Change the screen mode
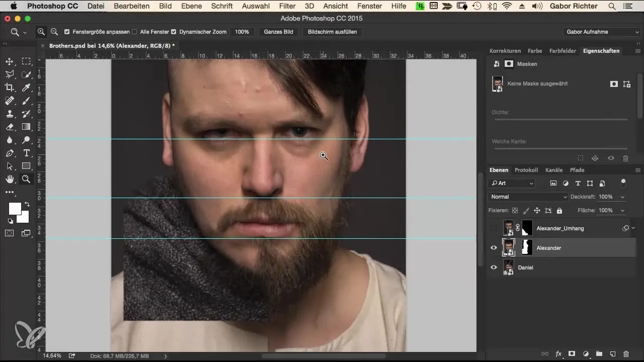This screenshot has width=644, height=362. (26, 233)
